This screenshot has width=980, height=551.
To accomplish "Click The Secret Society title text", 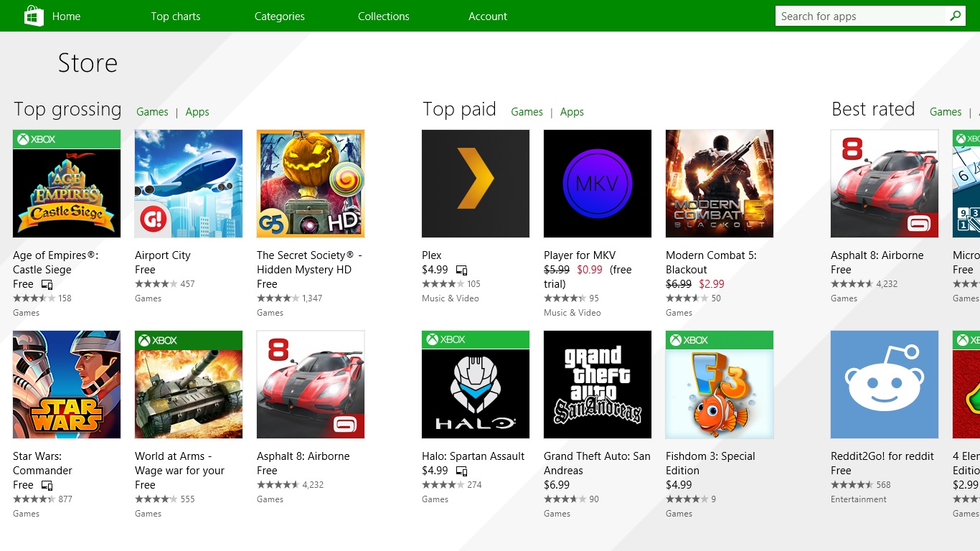I will click(x=309, y=263).
